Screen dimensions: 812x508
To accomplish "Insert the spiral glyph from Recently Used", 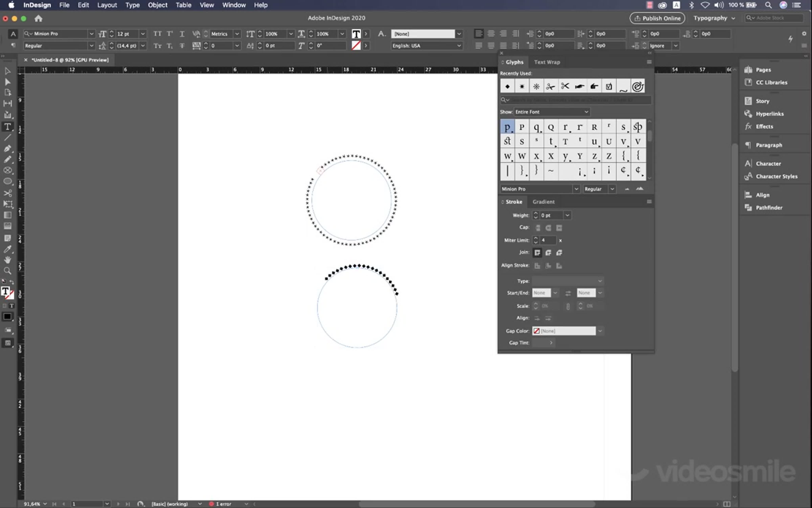I will tap(638, 86).
